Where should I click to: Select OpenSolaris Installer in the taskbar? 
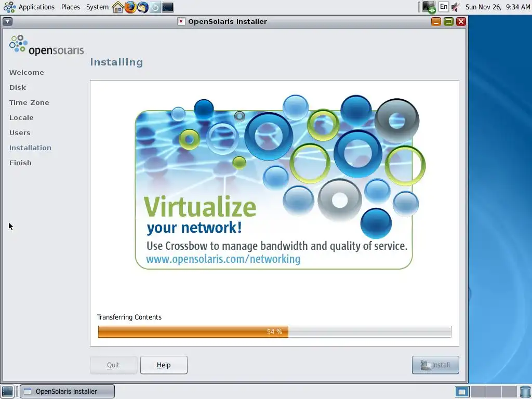[67, 392]
